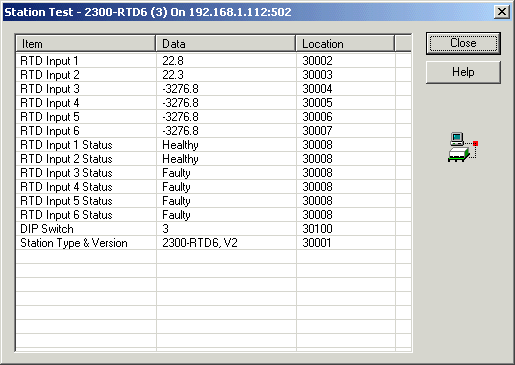Click the network station connection icon
The width and height of the screenshot is (515, 365).
(x=463, y=147)
